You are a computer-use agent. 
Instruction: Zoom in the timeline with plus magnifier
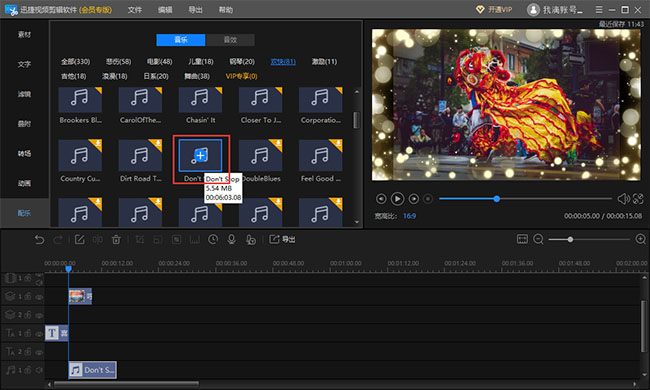click(640, 239)
